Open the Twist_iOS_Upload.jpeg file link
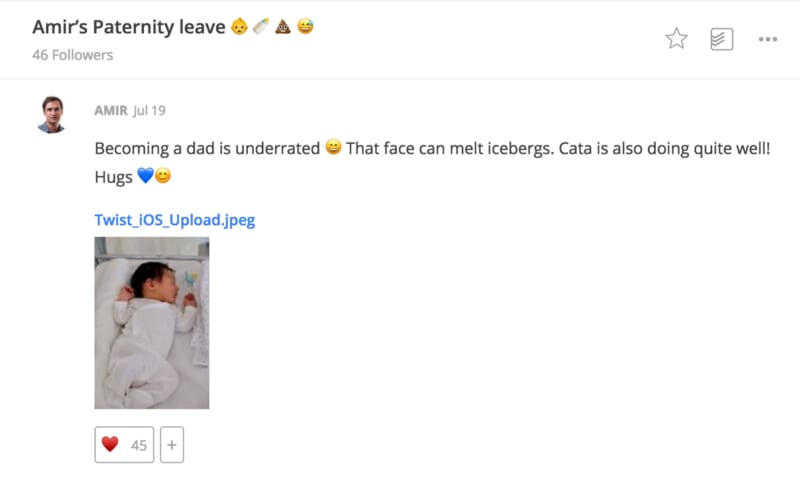This screenshot has height=479, width=800. click(174, 220)
